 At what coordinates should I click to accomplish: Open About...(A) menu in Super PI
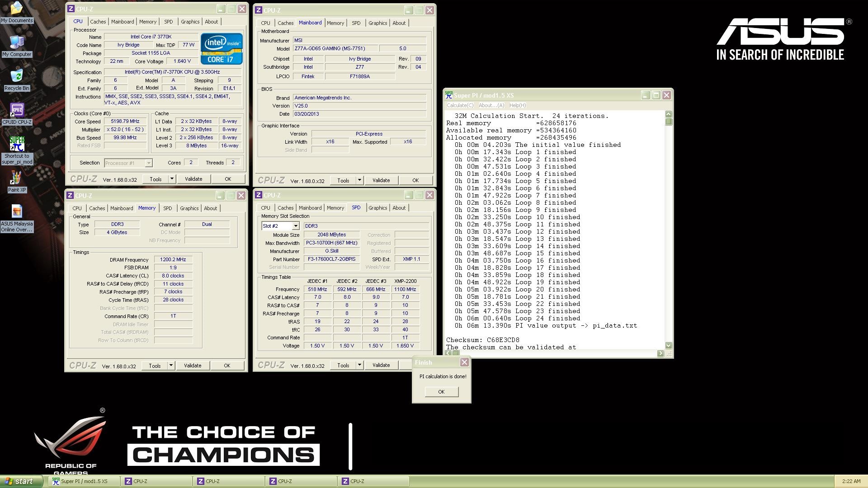coord(491,105)
